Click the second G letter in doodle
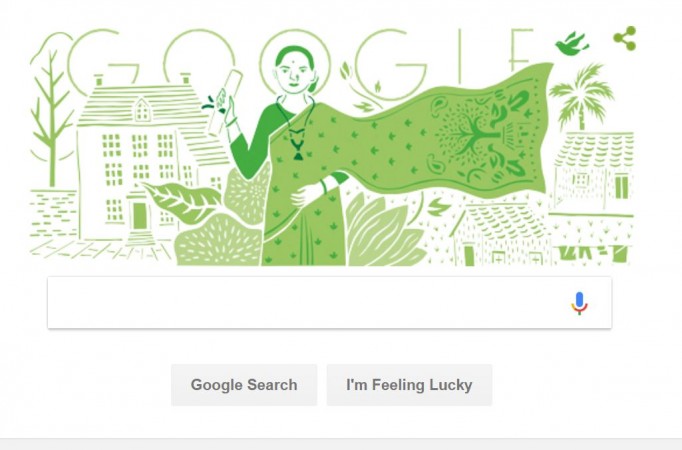The image size is (682, 450). click(x=389, y=63)
